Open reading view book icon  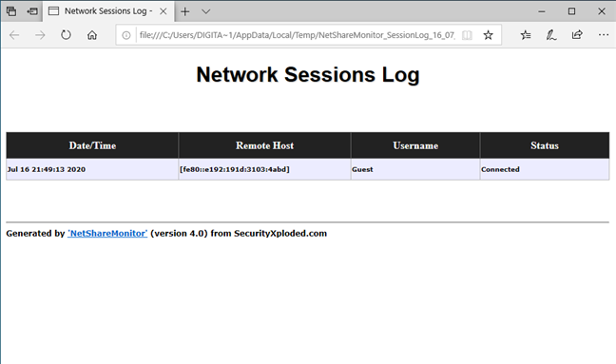tap(467, 35)
